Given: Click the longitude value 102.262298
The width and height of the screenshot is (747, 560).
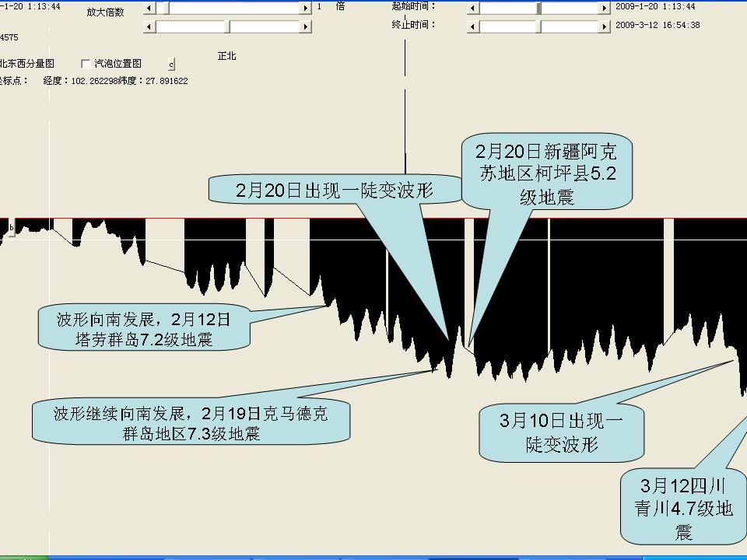Looking at the screenshot, I should click(94, 82).
